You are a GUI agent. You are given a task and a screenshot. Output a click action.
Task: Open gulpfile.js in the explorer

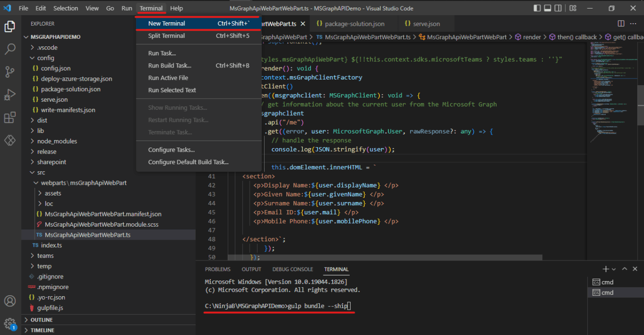[x=50, y=308]
